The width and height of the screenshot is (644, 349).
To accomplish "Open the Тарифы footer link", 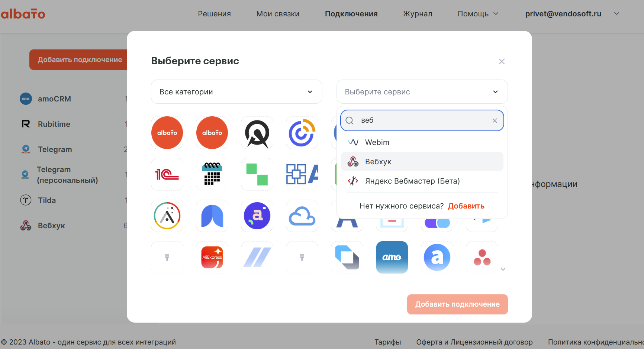I will click(388, 342).
